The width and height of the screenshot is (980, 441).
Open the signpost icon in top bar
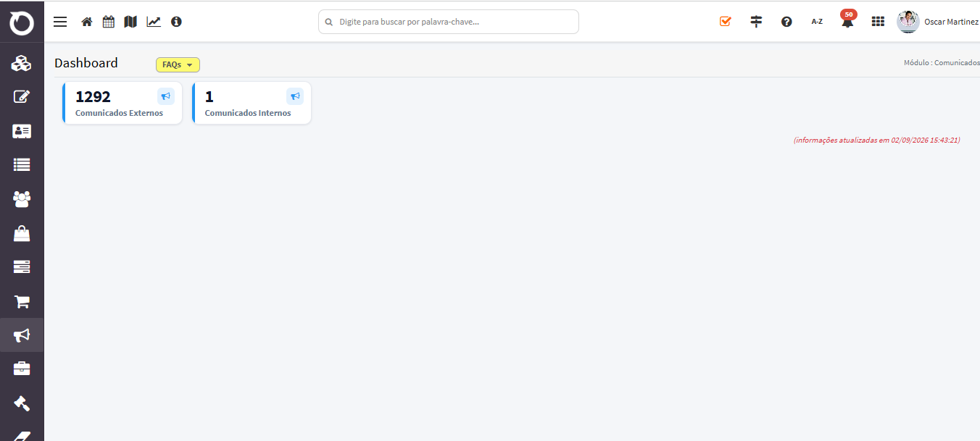pyautogui.click(x=756, y=22)
